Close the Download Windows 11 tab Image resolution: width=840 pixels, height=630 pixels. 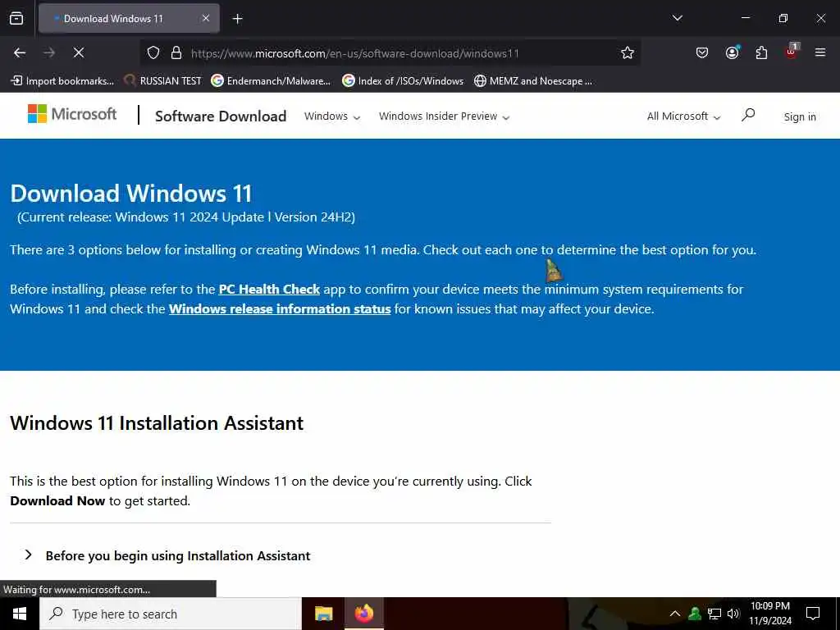(206, 18)
